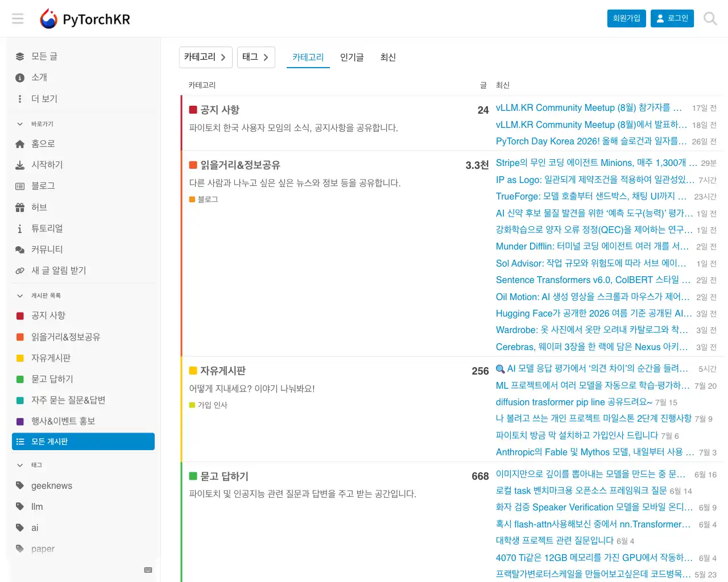728x582 pixels.
Task: Click red swatch beside sidebar 공지 사항
Action: (x=20, y=315)
